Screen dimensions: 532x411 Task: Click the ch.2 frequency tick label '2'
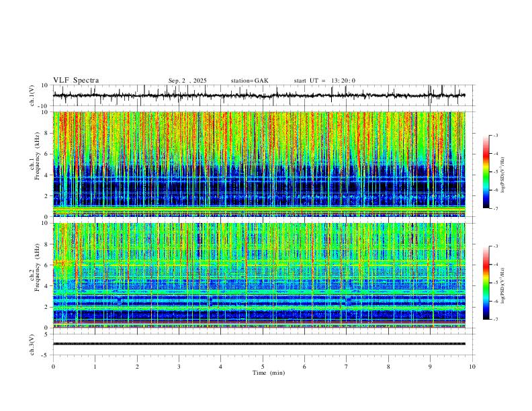tap(46, 307)
